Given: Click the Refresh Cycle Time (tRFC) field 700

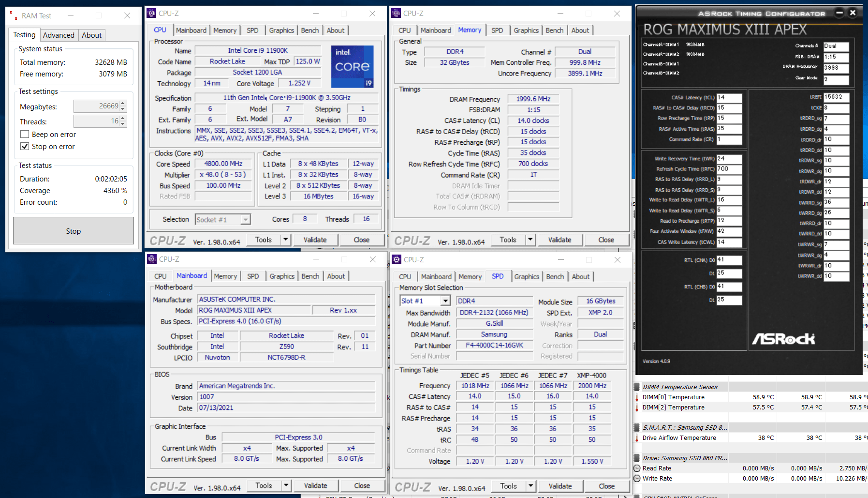Looking at the screenshot, I should [729, 169].
